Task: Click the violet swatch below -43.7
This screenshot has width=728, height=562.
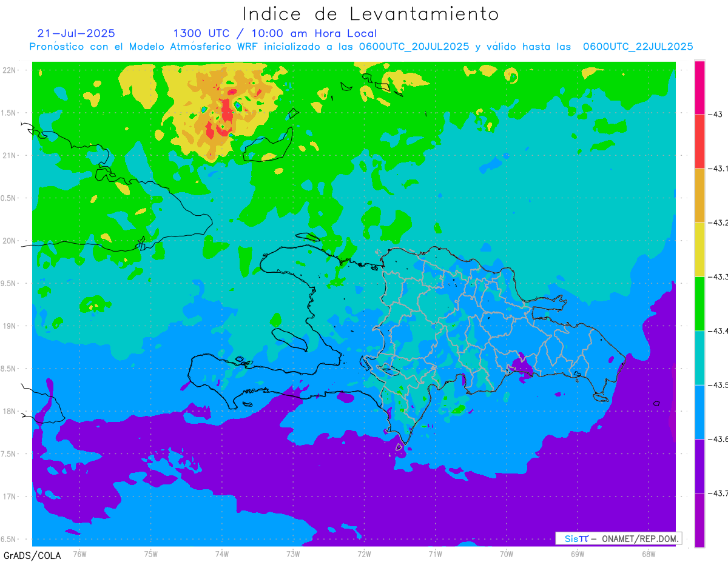Action: tap(699, 520)
